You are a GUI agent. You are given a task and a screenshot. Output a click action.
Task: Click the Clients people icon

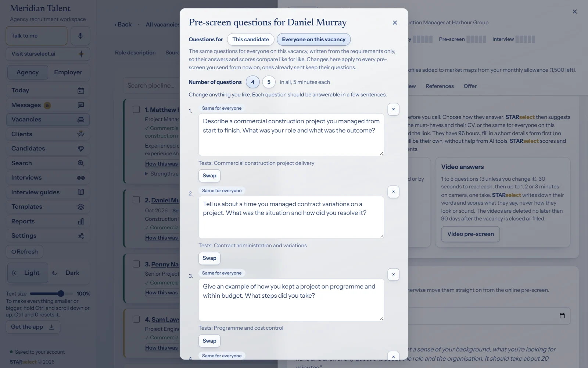click(81, 134)
